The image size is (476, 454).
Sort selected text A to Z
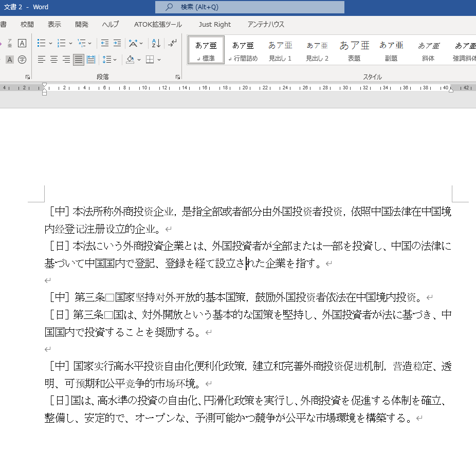[x=156, y=43]
